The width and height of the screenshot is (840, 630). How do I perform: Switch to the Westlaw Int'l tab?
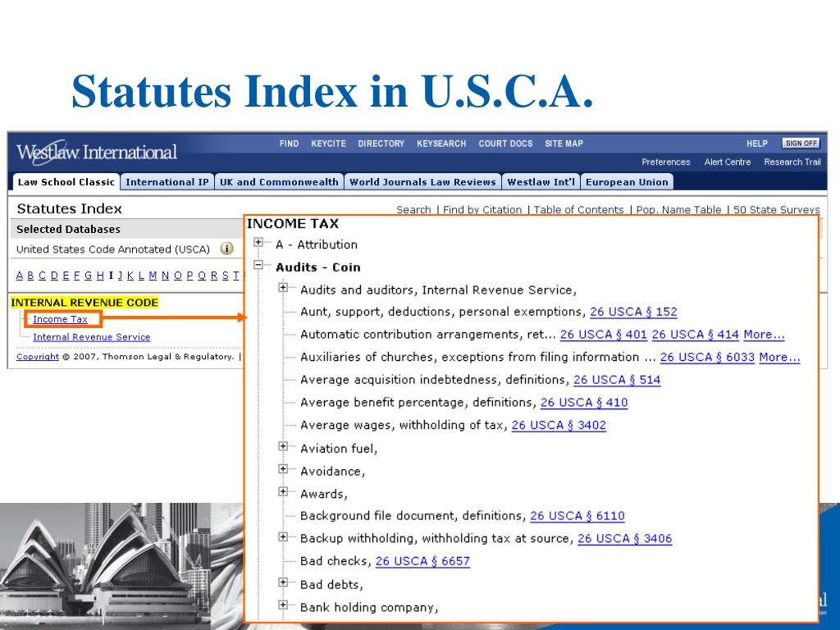[x=541, y=182]
